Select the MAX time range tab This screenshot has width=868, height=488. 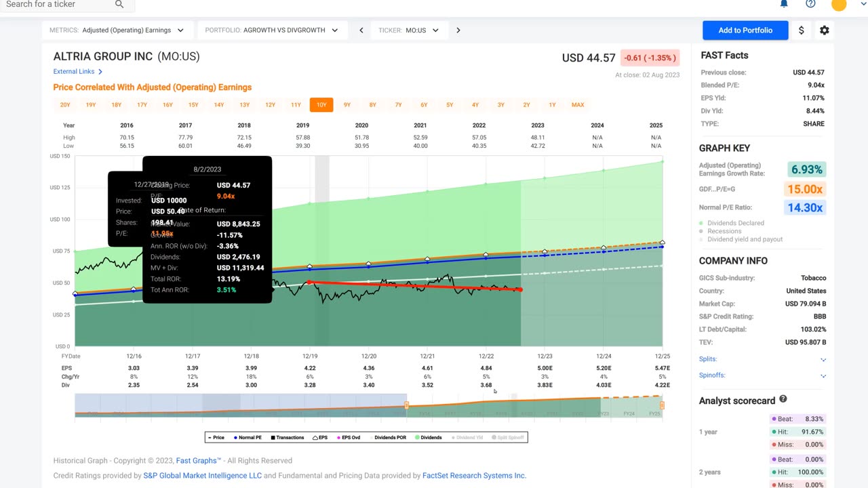pyautogui.click(x=578, y=105)
